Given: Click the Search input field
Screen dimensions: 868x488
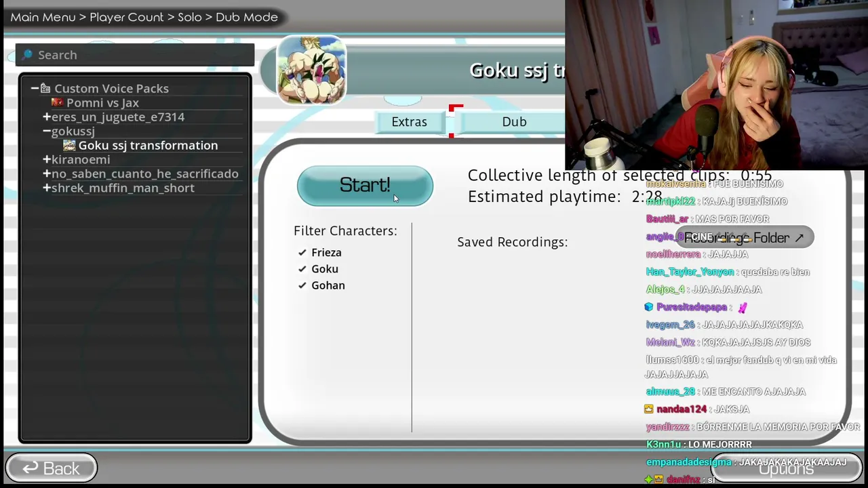Looking at the screenshot, I should pos(135,55).
